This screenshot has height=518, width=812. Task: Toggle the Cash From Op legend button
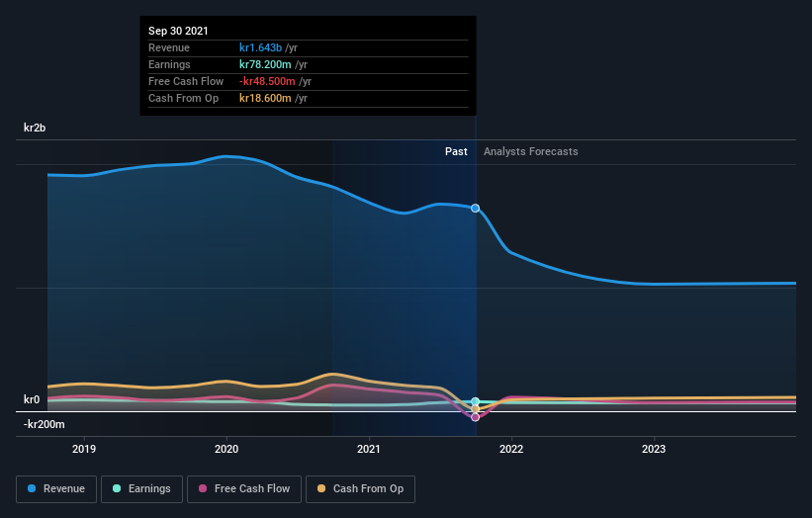[x=360, y=489]
